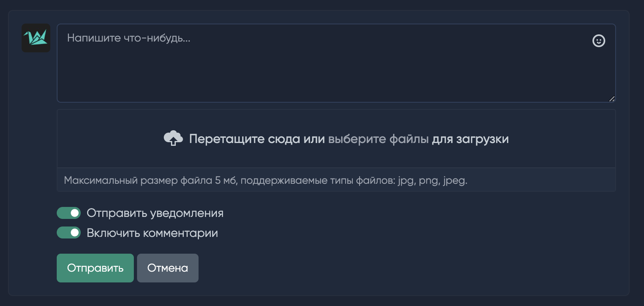Click the cloud upload icon
The height and width of the screenshot is (306, 644).
pos(173,138)
